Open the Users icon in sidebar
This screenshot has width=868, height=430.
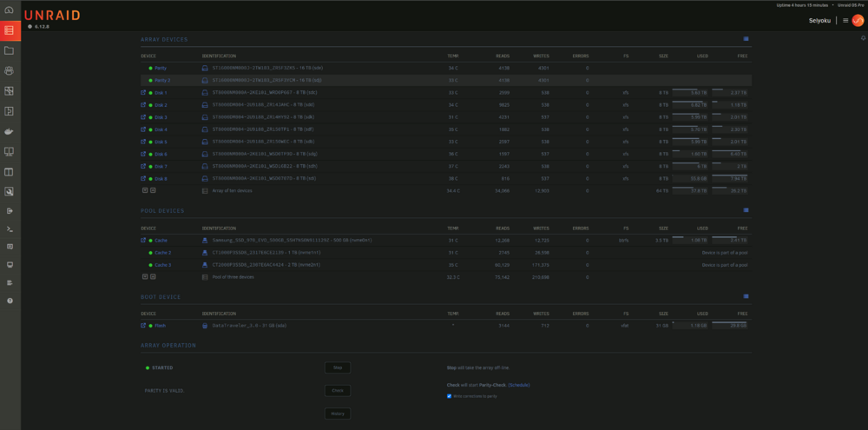pos(9,70)
